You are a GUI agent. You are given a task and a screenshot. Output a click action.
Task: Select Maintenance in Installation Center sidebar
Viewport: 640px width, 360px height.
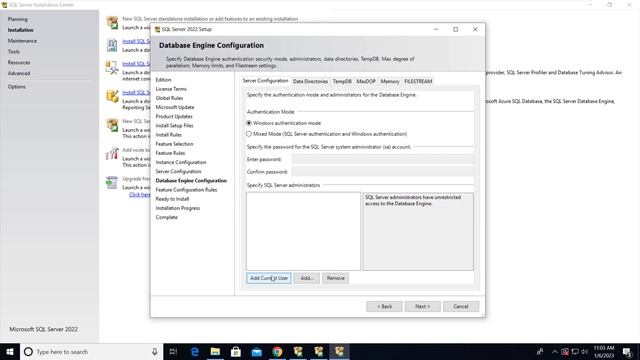pyautogui.click(x=22, y=41)
